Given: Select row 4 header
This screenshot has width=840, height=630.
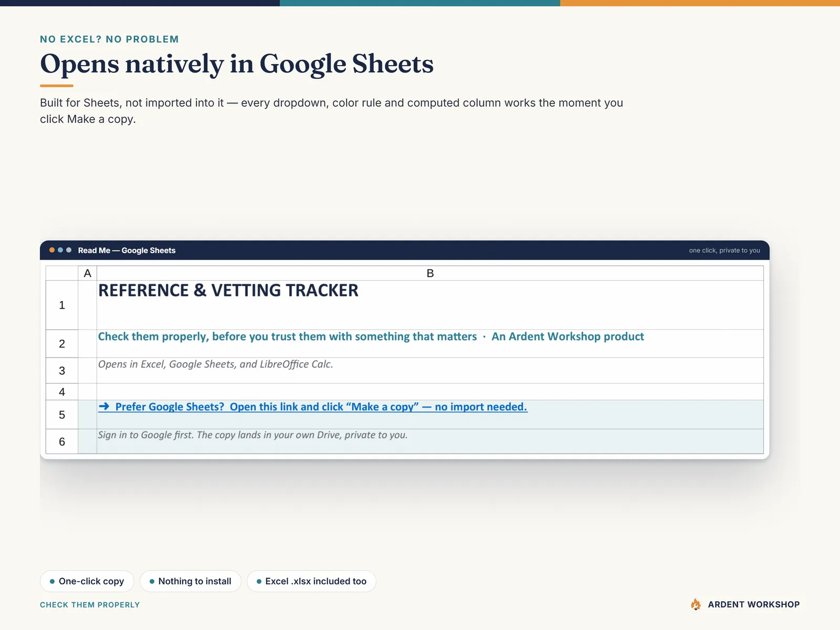Looking at the screenshot, I should (x=62, y=392).
